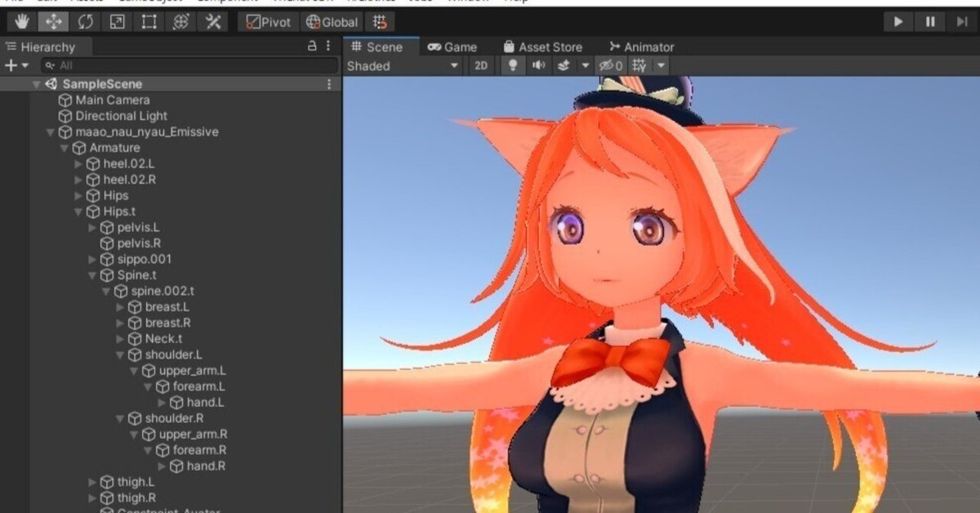
Task: Expand the pelvis.L node arrow
Action: pyautogui.click(x=92, y=227)
